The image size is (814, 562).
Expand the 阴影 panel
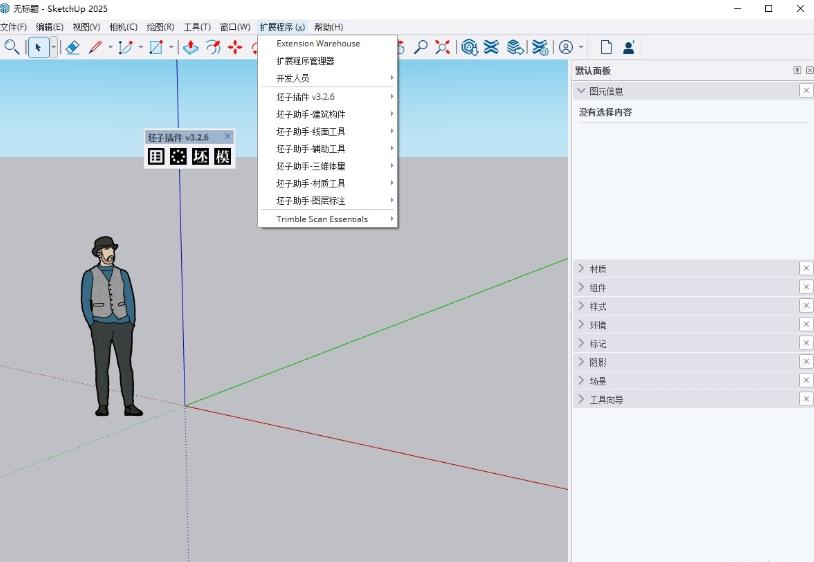point(581,362)
